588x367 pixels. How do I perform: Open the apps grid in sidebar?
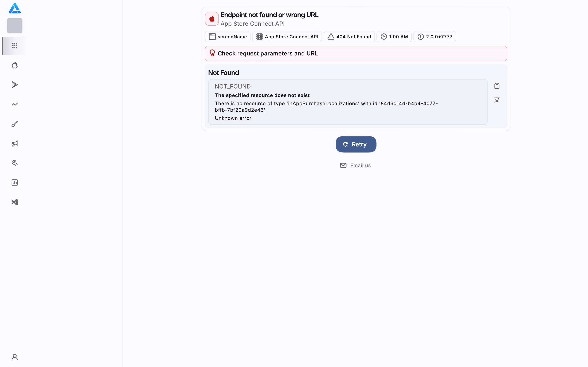[x=14, y=46]
